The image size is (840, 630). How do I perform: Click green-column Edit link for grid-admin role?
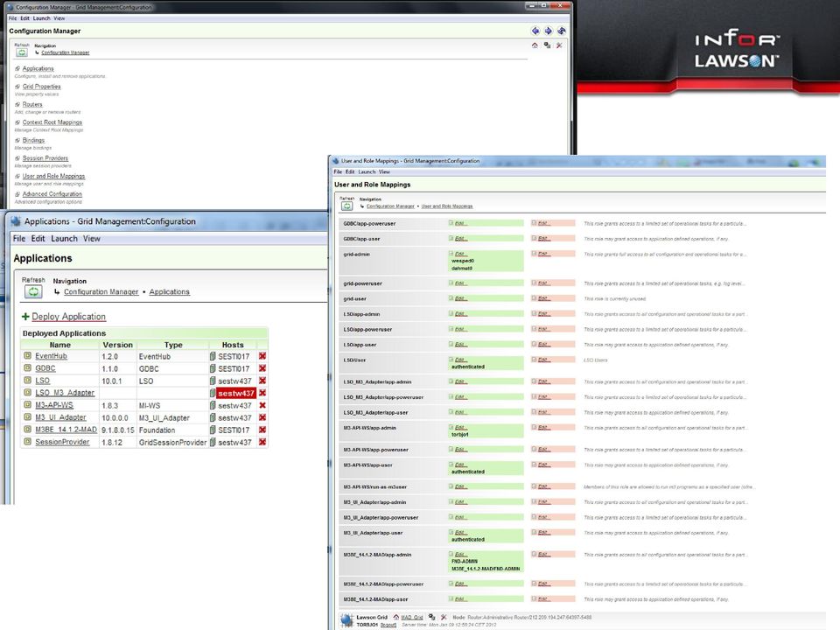coord(461,254)
